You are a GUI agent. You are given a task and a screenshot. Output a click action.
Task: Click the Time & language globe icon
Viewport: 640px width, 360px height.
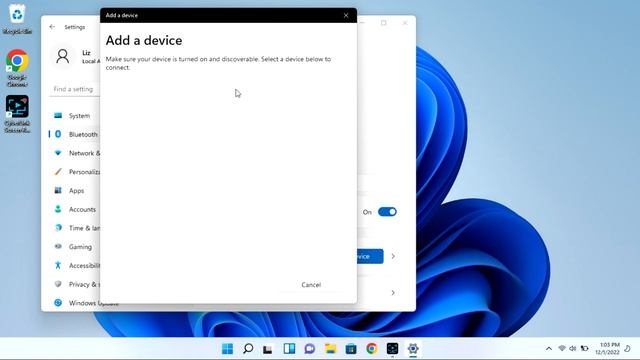tap(58, 228)
